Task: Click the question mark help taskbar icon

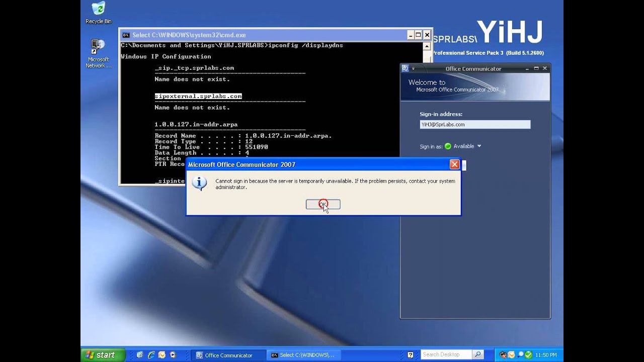Action: (411, 355)
